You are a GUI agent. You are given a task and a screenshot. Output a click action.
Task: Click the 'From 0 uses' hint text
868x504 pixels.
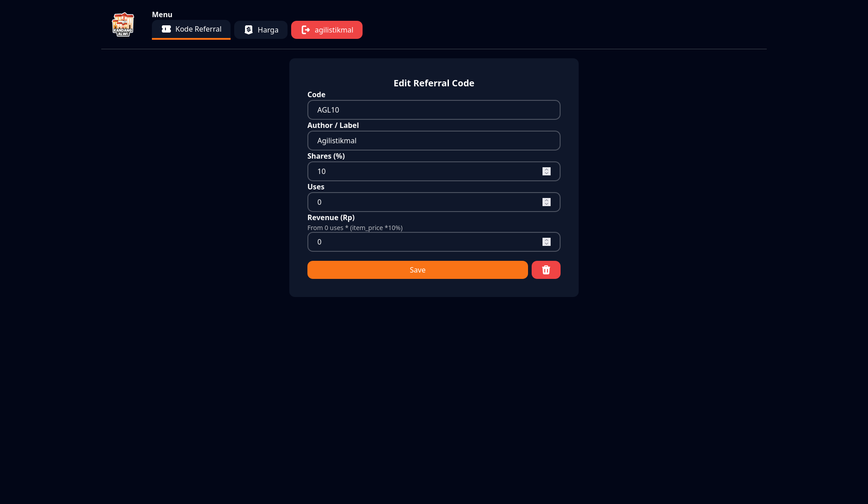pos(355,228)
